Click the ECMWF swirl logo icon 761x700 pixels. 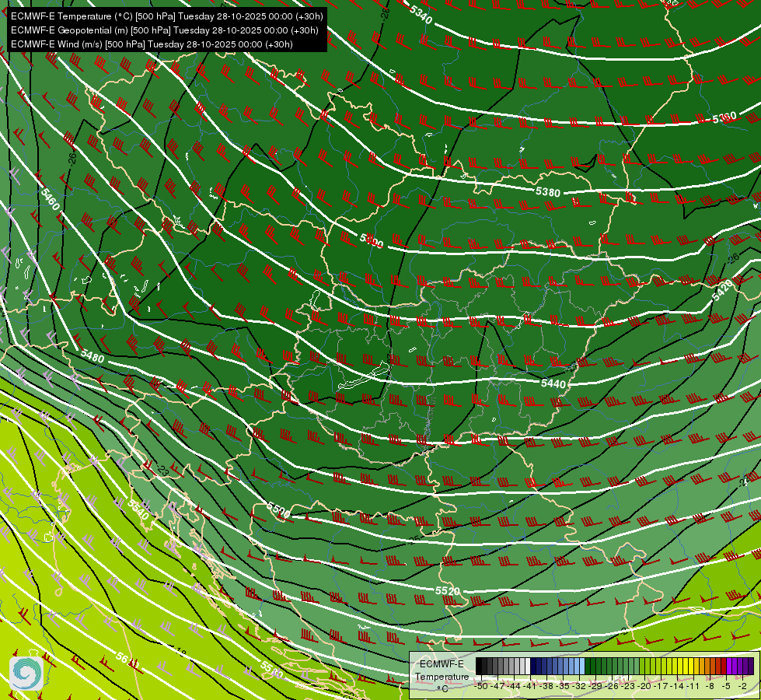click(x=26, y=673)
